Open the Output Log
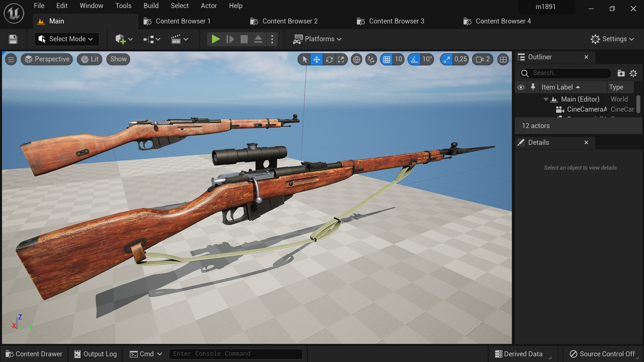This screenshot has width=644, height=362. (96, 354)
